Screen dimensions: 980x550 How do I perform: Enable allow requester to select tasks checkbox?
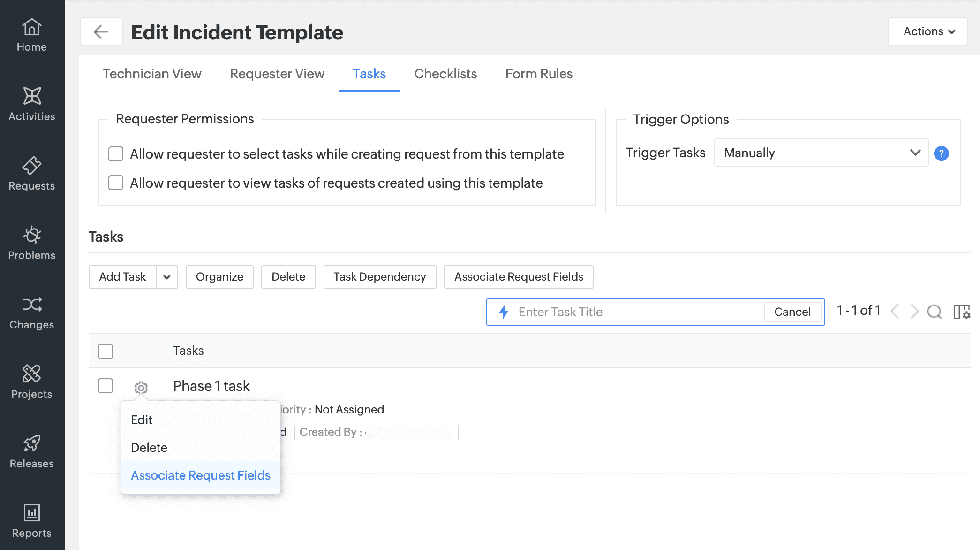coord(116,154)
